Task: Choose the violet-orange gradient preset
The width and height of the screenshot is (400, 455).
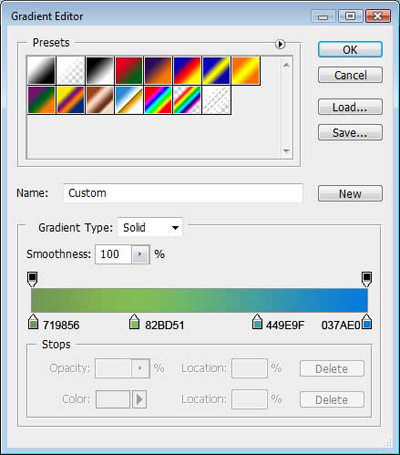Action: pyautogui.click(x=158, y=70)
